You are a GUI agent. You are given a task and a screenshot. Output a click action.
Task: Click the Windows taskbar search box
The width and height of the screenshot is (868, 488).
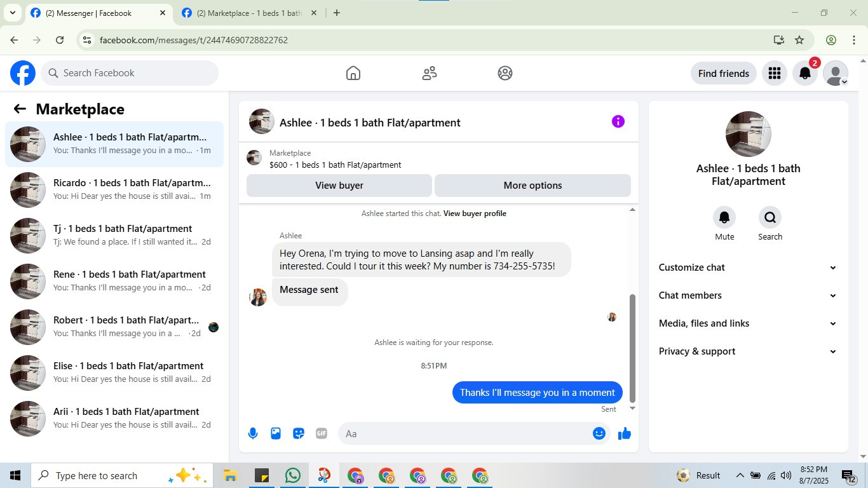[x=122, y=475]
